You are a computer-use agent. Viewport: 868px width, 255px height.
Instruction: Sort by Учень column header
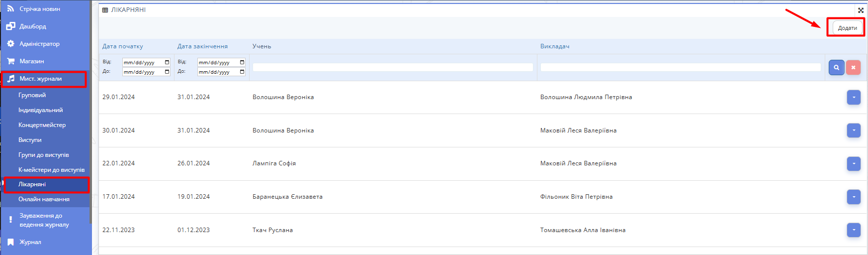click(x=262, y=46)
